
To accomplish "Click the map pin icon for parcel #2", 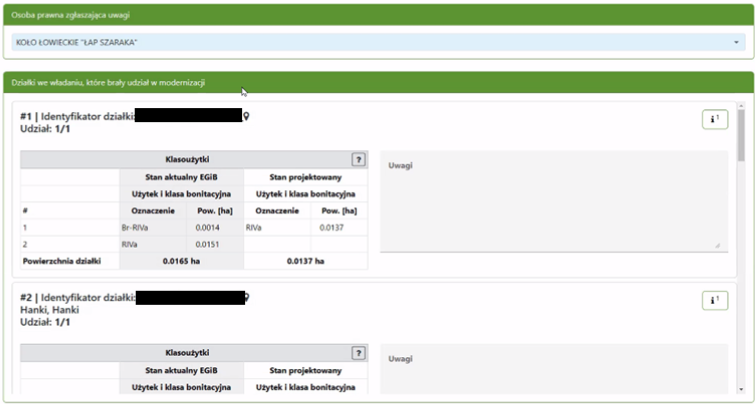I will [248, 298].
